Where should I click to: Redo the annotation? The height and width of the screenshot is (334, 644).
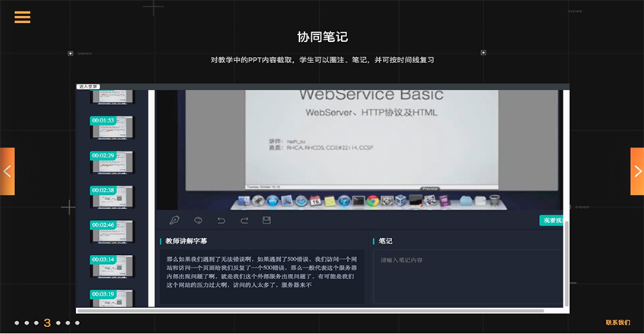click(244, 221)
